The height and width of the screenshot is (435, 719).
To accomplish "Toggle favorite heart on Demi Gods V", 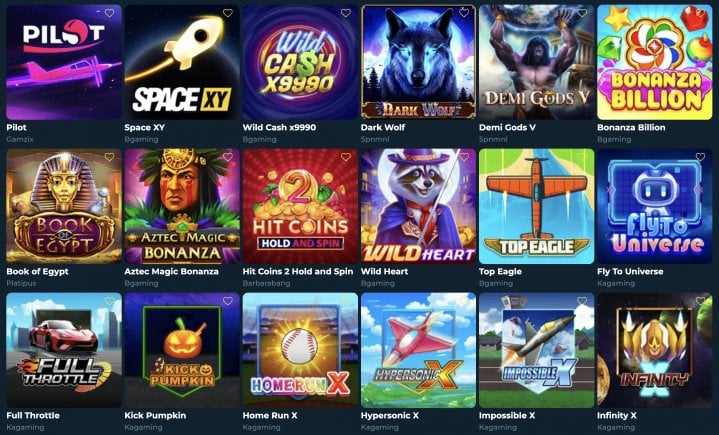I will (x=582, y=13).
